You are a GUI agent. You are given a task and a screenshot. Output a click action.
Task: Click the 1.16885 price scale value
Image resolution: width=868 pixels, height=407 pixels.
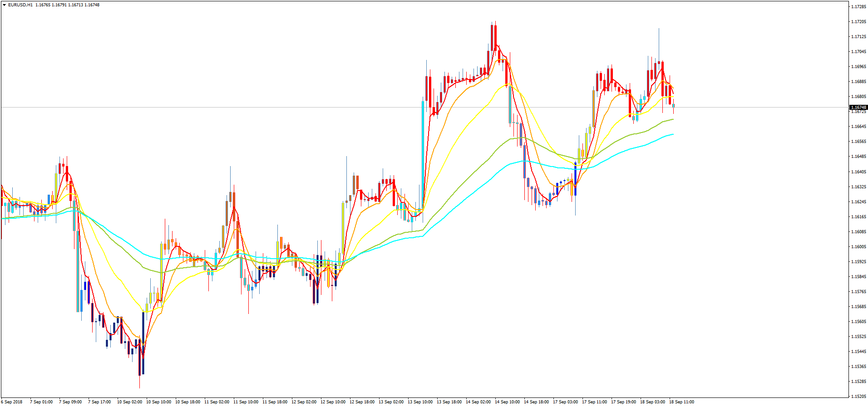[x=858, y=82]
